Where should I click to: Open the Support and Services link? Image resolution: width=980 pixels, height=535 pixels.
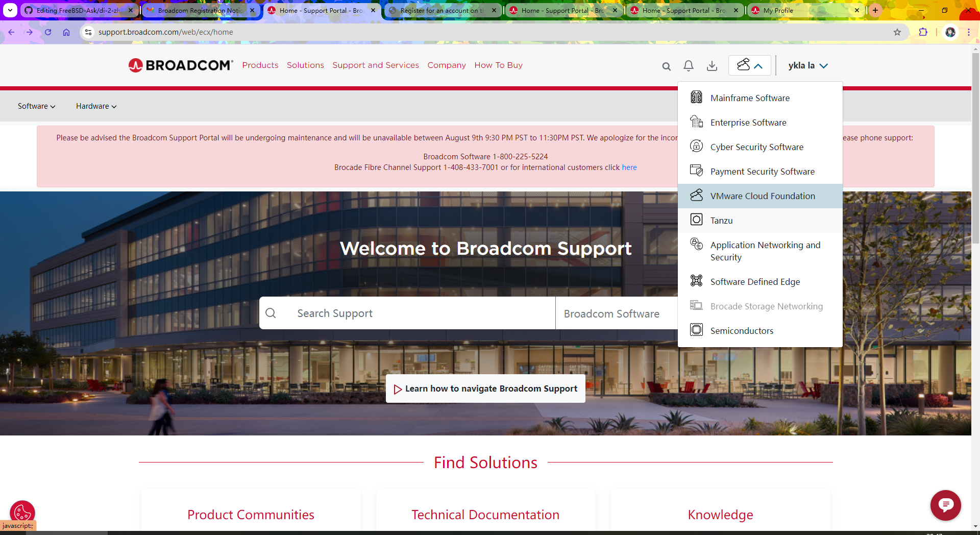[376, 65]
